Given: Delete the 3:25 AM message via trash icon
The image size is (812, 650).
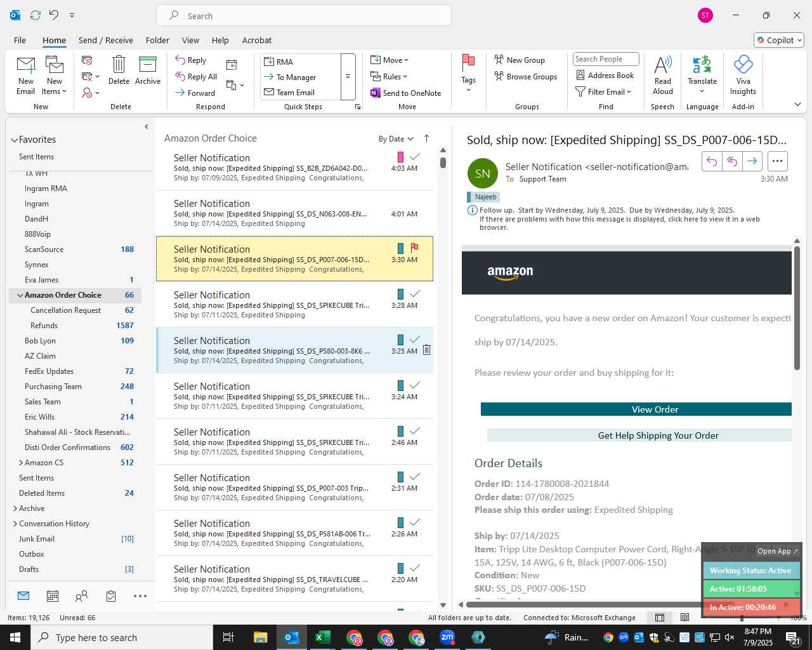Looking at the screenshot, I should coord(426,350).
